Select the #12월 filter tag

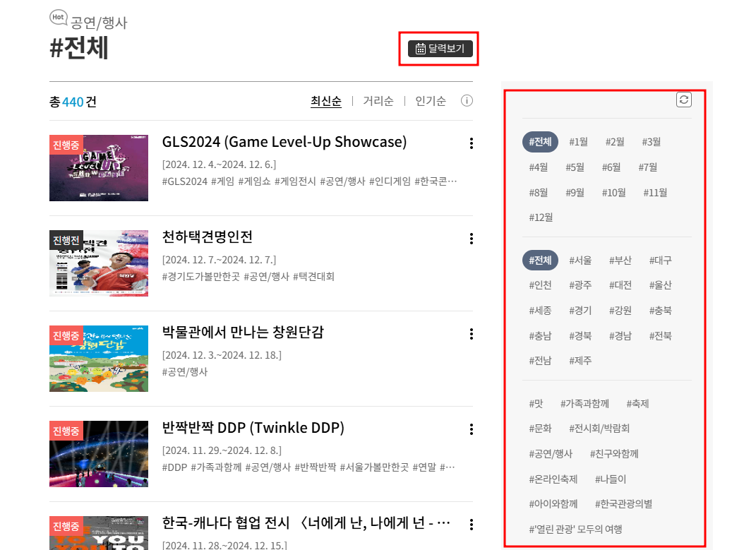tap(541, 217)
